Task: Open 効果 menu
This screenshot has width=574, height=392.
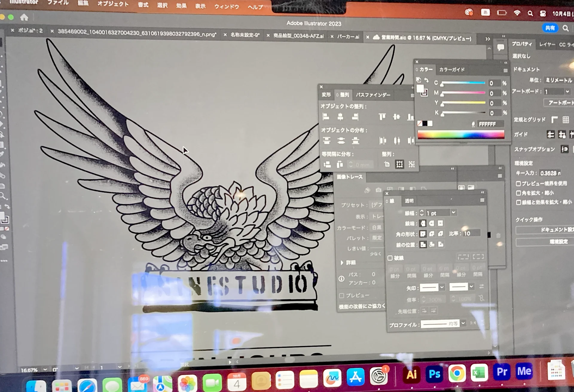Action: coord(181,6)
